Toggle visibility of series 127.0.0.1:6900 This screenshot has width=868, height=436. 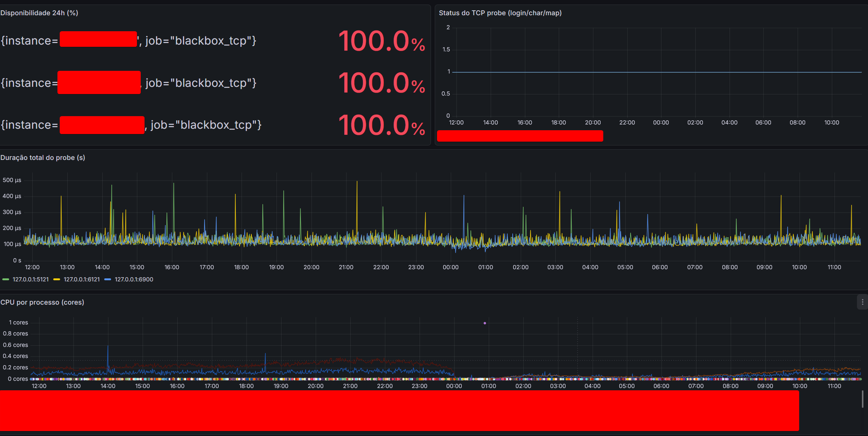[134, 279]
